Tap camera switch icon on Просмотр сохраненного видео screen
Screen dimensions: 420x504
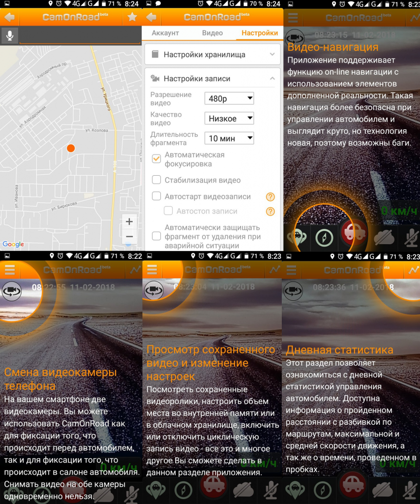(154, 290)
